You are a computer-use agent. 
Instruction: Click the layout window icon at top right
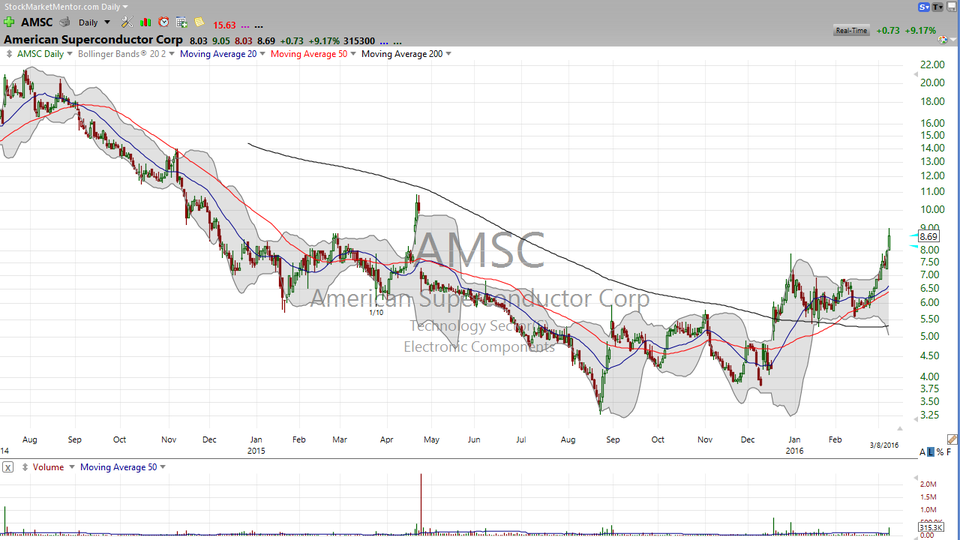952,7
